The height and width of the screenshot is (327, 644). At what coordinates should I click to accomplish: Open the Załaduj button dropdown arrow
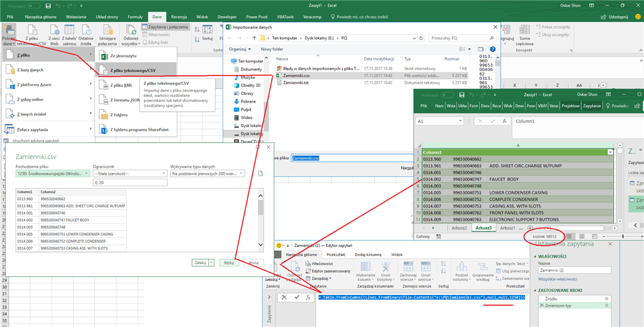click(211, 262)
